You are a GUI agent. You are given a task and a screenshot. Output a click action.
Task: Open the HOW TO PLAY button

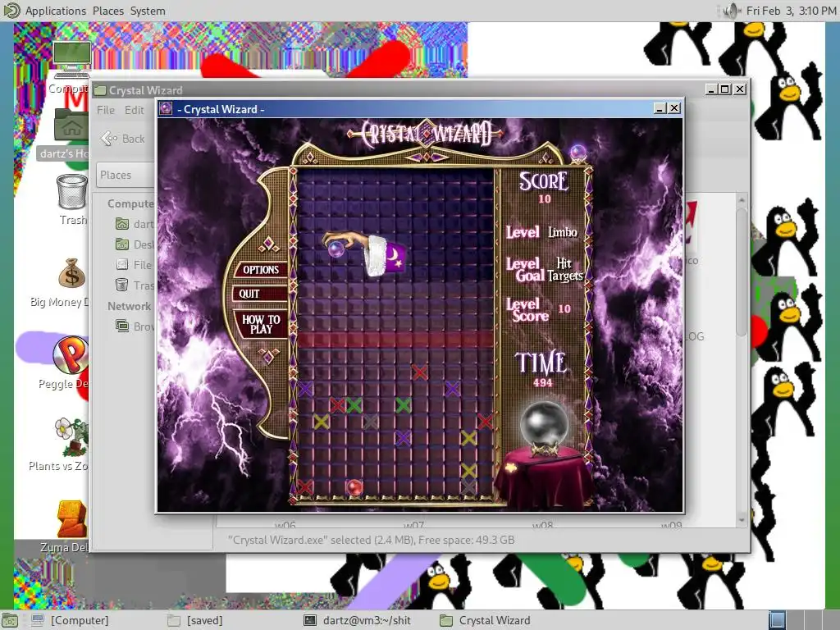click(x=261, y=324)
